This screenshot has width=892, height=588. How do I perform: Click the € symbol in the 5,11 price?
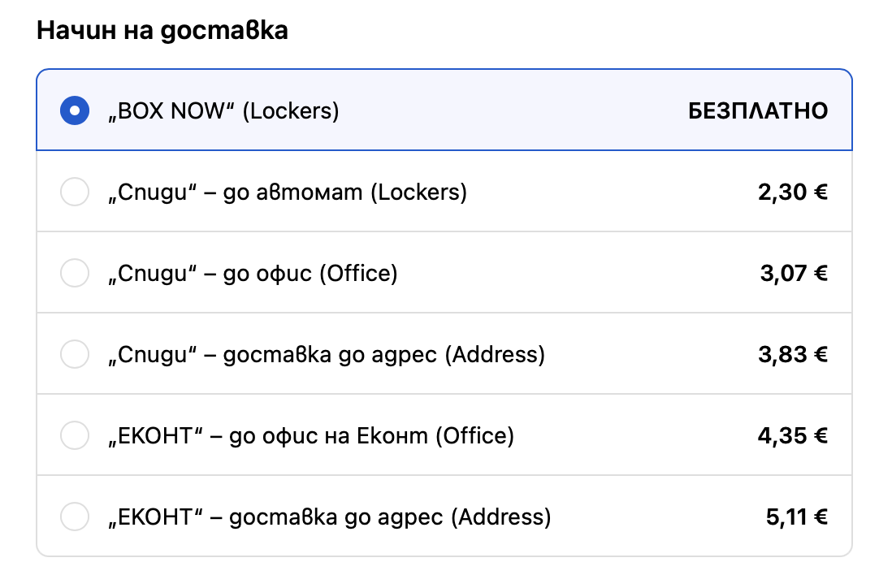[x=821, y=517]
